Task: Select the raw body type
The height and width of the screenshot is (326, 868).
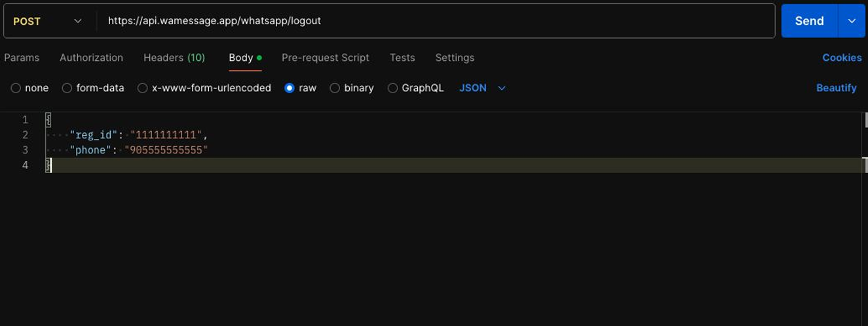Action: (301, 88)
